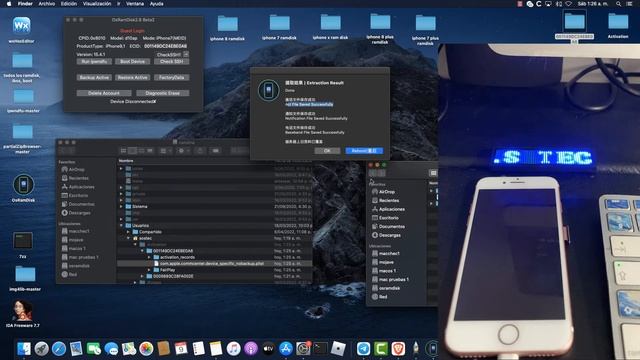Open the iphone 7 ramdisk folder

279,23
